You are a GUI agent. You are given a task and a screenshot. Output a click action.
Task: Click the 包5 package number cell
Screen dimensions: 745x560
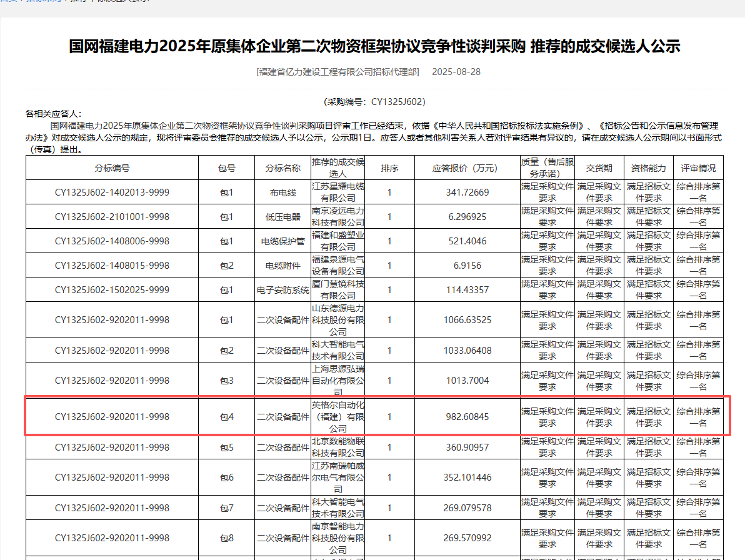[x=227, y=447]
